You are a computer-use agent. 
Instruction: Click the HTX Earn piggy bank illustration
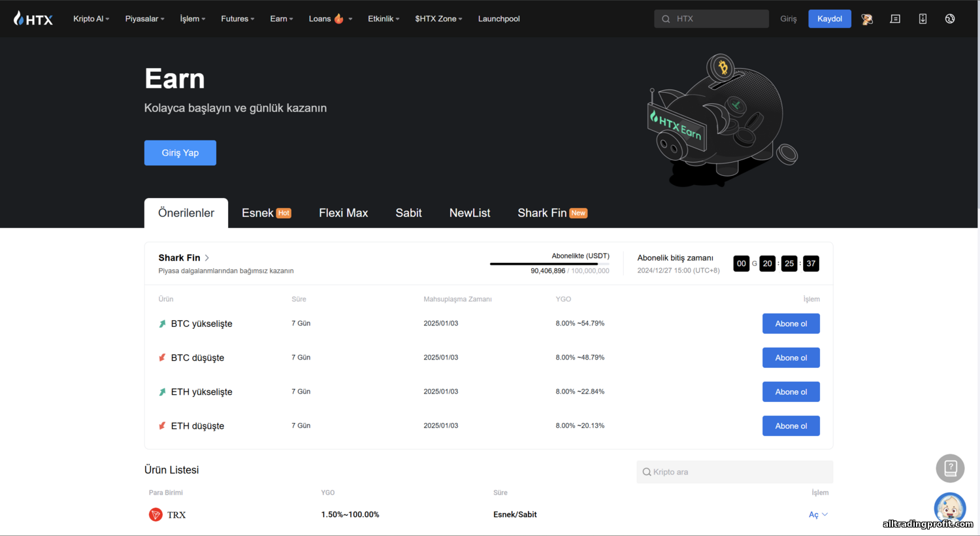click(x=722, y=121)
